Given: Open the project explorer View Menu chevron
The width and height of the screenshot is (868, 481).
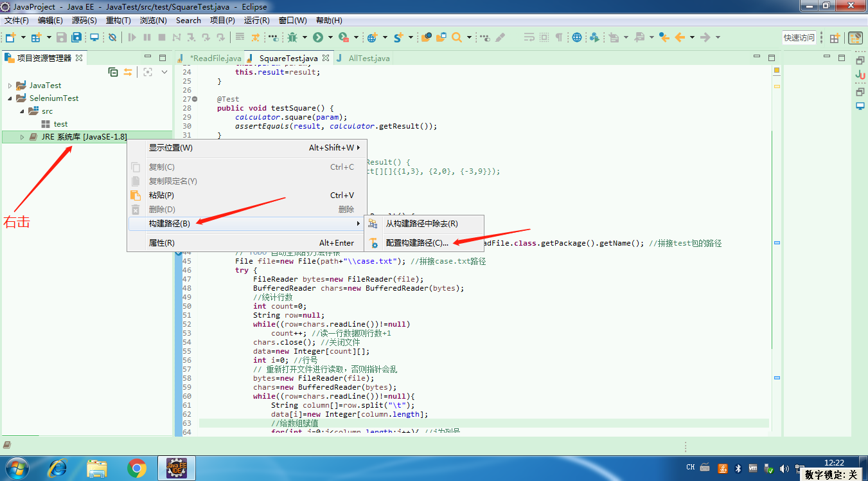Looking at the screenshot, I should (164, 72).
